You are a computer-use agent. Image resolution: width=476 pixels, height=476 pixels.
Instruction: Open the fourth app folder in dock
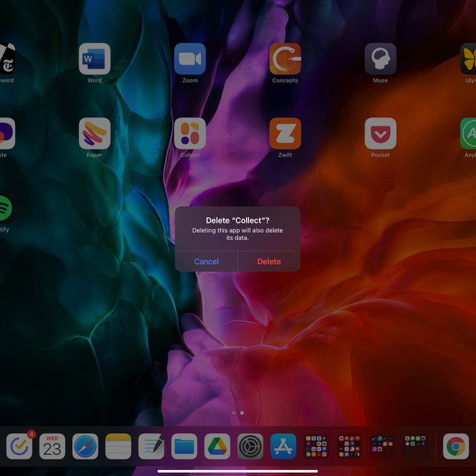coord(415,446)
